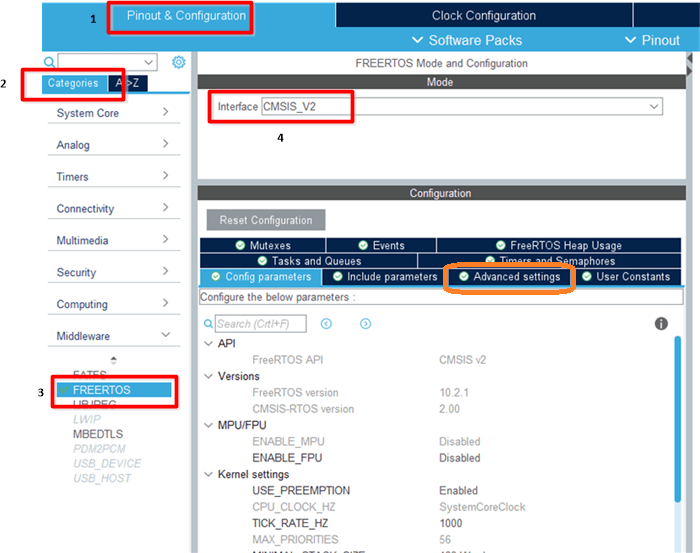
Task: Select USB_HOST in the middleware list
Action: [102, 478]
